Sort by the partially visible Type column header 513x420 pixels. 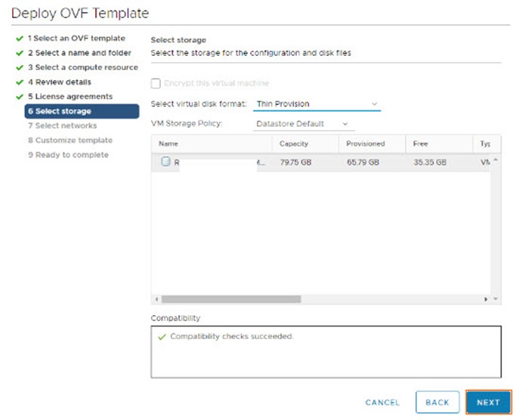(485, 144)
